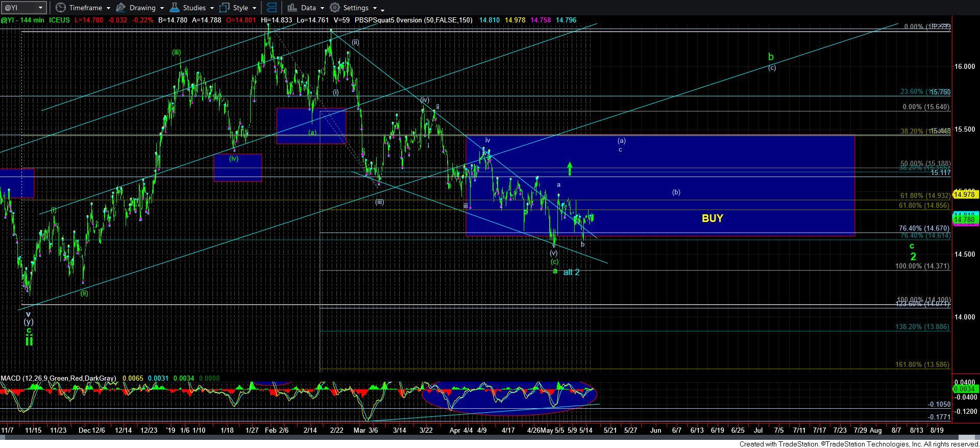Click the '-0.1050' MACD level label
The width and height of the screenshot is (980, 448).
click(939, 404)
